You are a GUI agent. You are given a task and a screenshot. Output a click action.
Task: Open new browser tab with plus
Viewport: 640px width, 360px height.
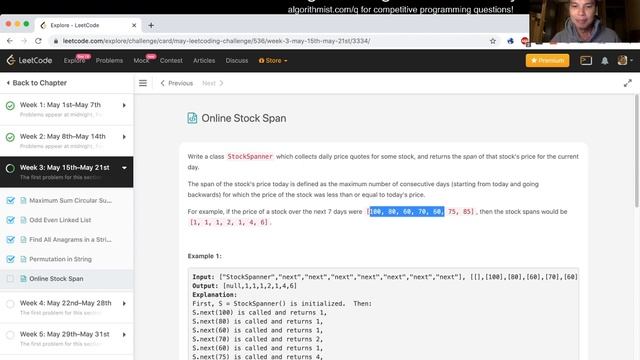tap(151, 25)
